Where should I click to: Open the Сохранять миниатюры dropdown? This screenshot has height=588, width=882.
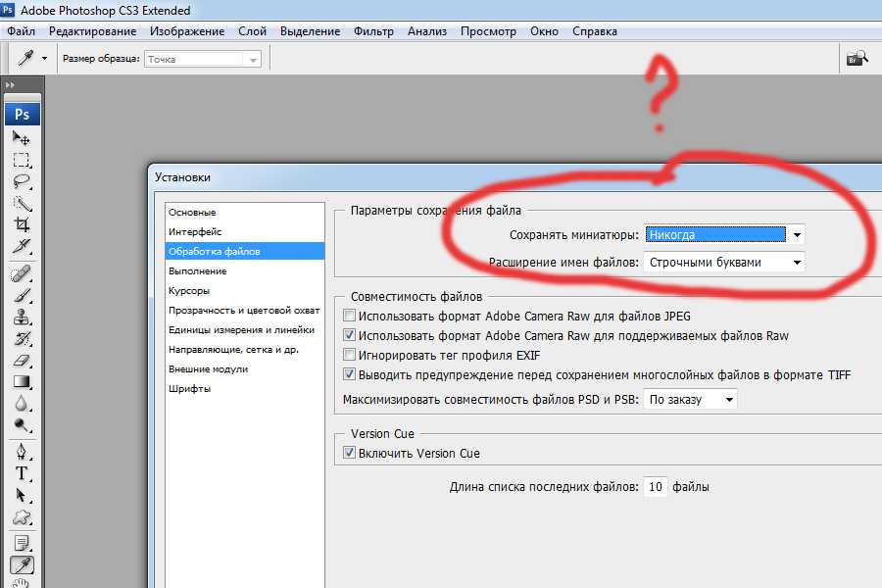click(x=724, y=234)
